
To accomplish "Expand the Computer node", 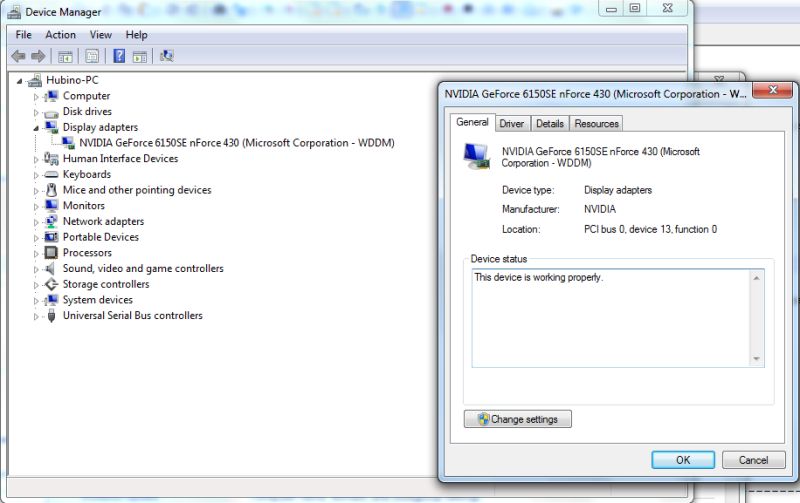I will click(36, 96).
